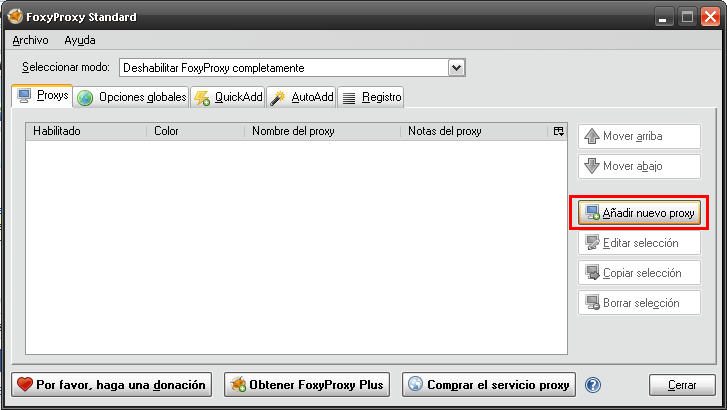727x410 pixels.
Task: Click the Cerrar button
Action: [x=682, y=385]
